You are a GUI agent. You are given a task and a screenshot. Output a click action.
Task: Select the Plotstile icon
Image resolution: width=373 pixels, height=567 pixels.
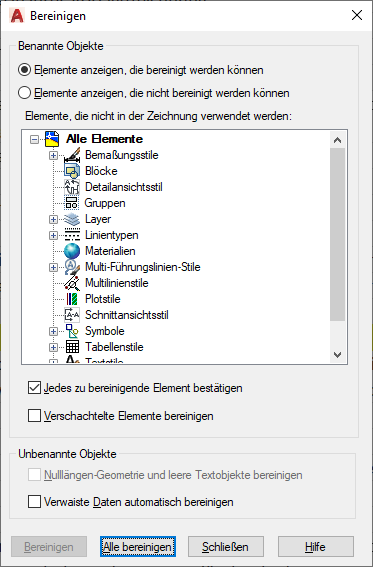click(x=72, y=299)
